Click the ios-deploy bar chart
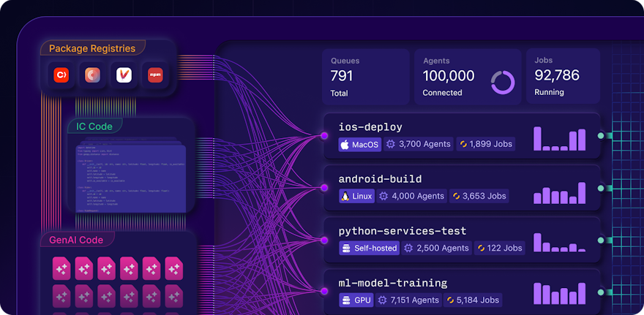This screenshot has width=644, height=315. click(559, 139)
